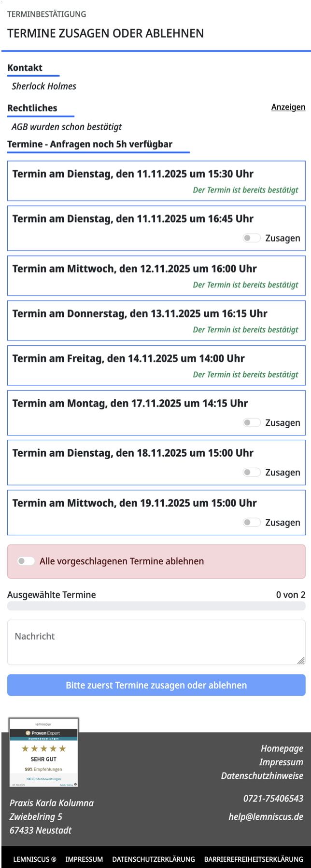Grab the Nachricht textarea resize handle
Viewport: 311px width, 868px height.
pos(301,660)
